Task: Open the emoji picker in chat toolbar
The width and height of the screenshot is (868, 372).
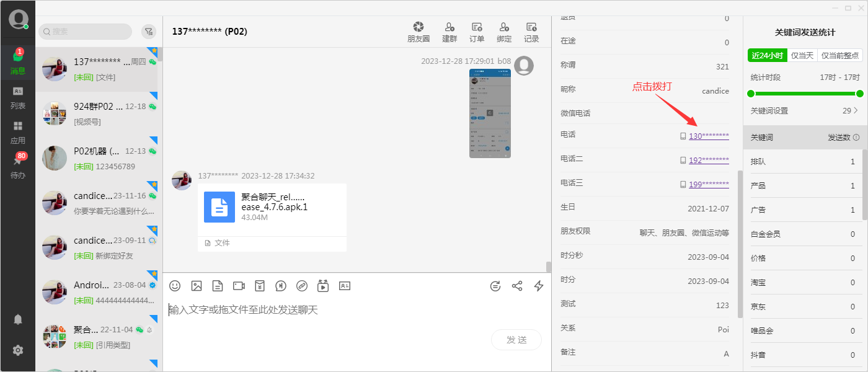Action: [x=175, y=286]
